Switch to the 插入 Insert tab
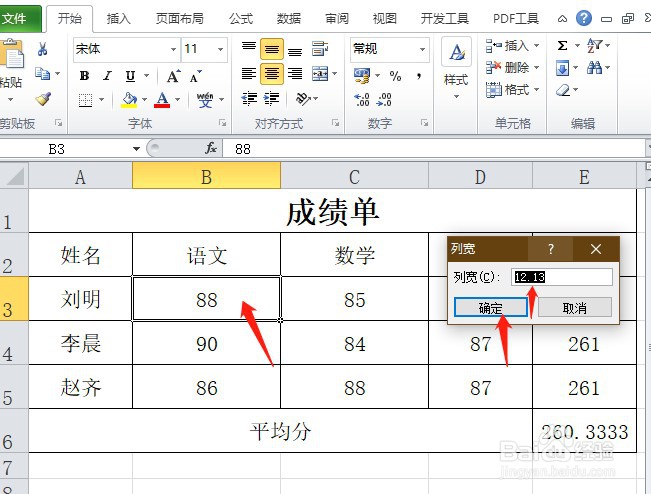The height and width of the screenshot is (494, 651). tap(118, 19)
